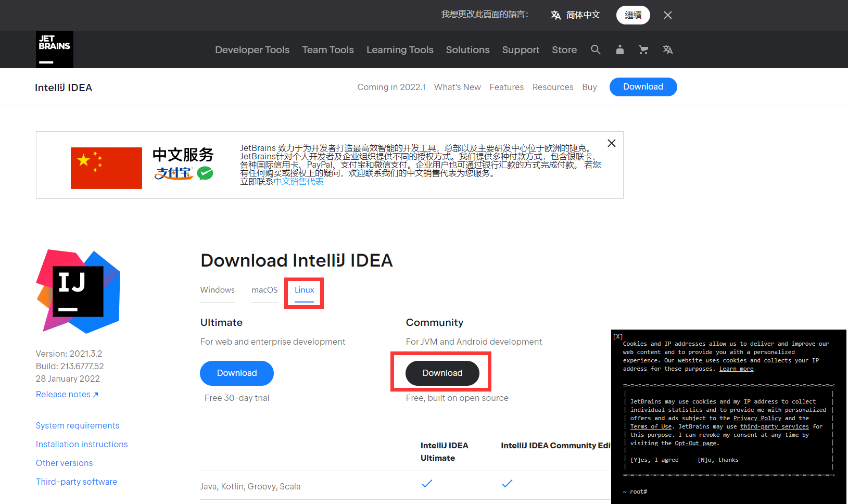Open Opt-Out page link
This screenshot has width=848, height=504.
coord(695,443)
